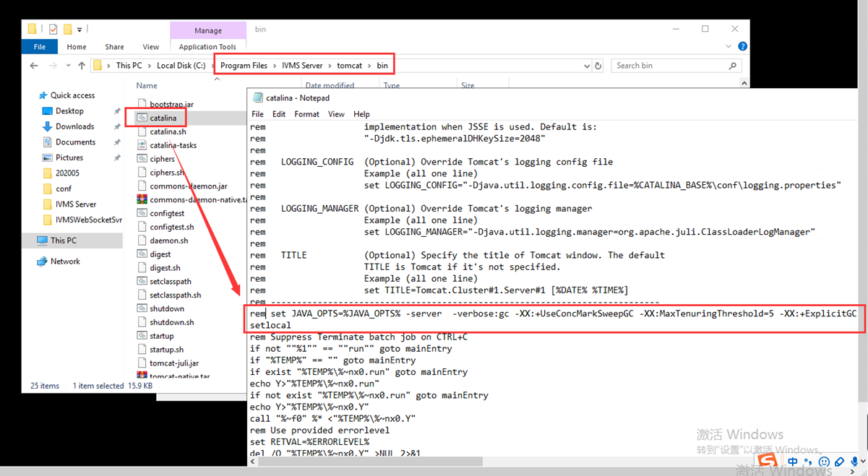Viewport: 868px width, 476px height.
Task: Open Notepad Format menu
Action: [x=306, y=114]
